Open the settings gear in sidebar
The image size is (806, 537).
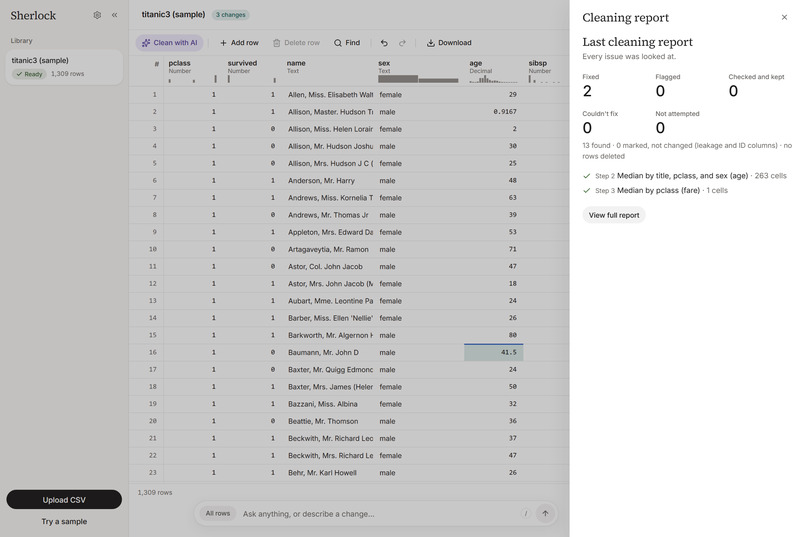coord(97,15)
